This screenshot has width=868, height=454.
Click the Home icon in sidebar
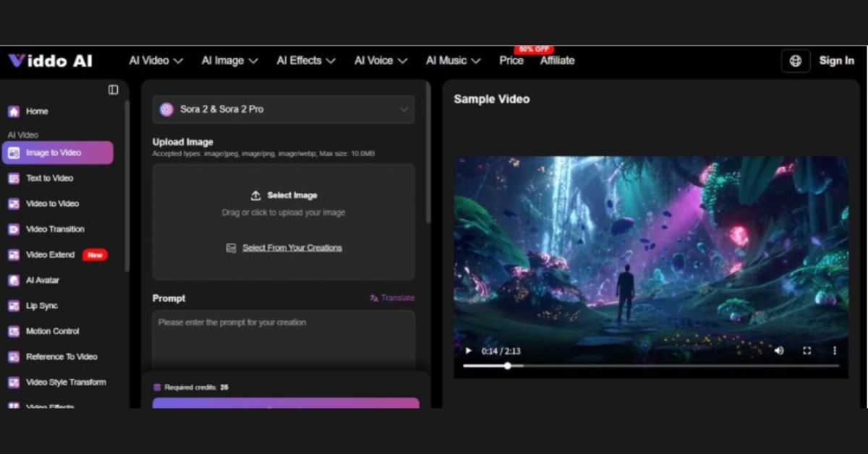pyautogui.click(x=14, y=111)
